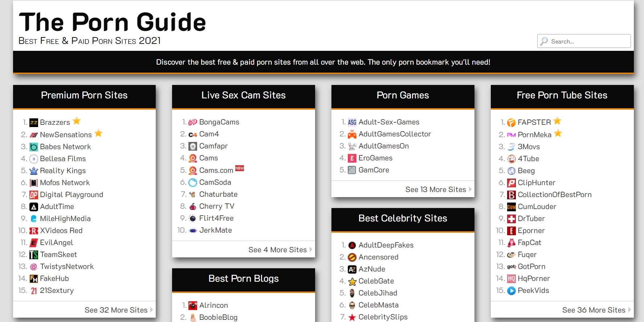
Task: Open the Camfapr link
Action: click(x=213, y=146)
